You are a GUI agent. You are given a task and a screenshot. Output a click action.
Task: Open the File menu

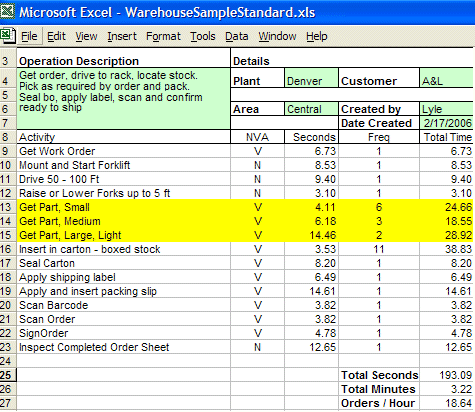click(29, 36)
